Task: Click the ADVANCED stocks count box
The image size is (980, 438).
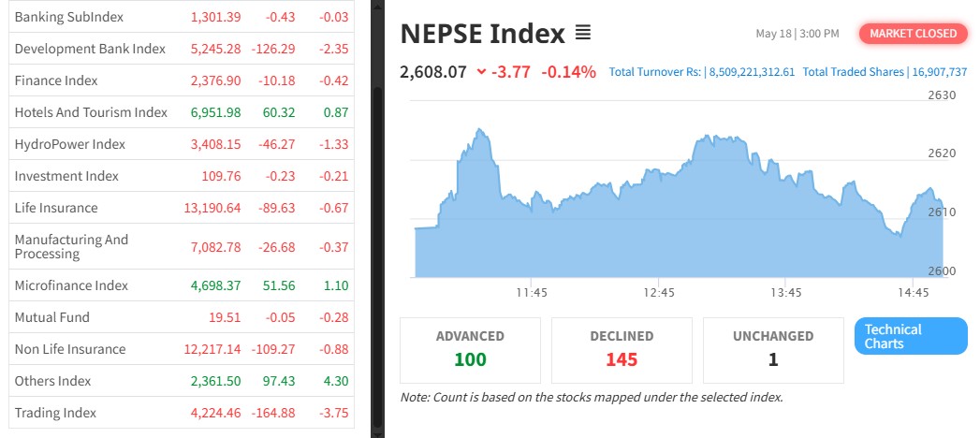Action: [x=470, y=350]
